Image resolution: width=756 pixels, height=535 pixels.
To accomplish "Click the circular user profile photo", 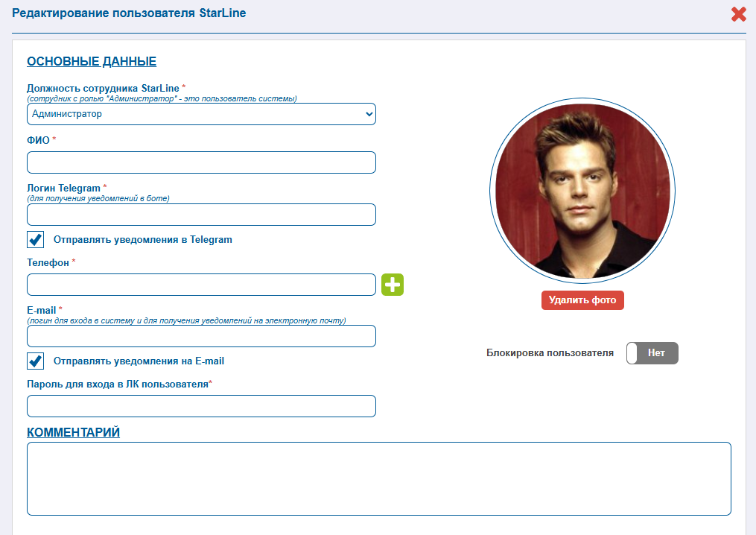I will [582, 191].
